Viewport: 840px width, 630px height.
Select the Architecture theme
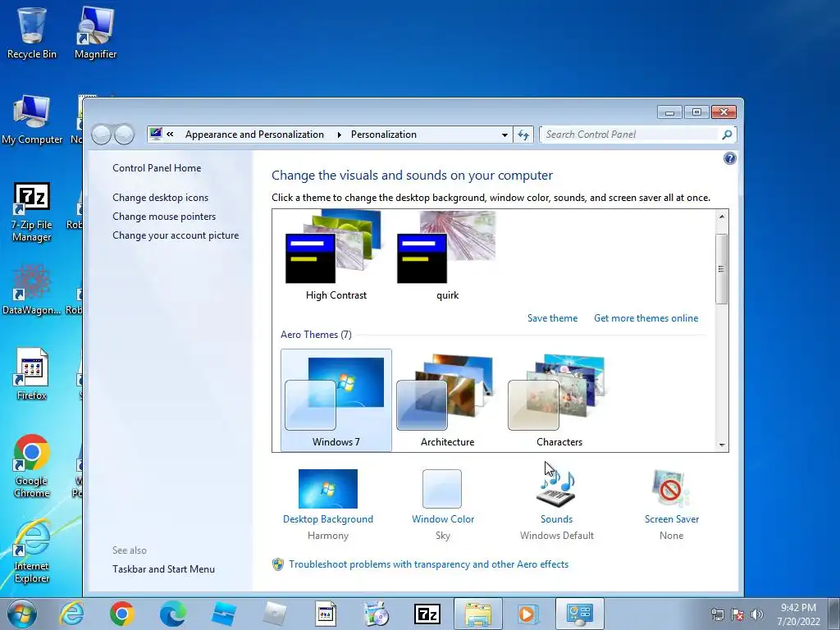pos(447,400)
